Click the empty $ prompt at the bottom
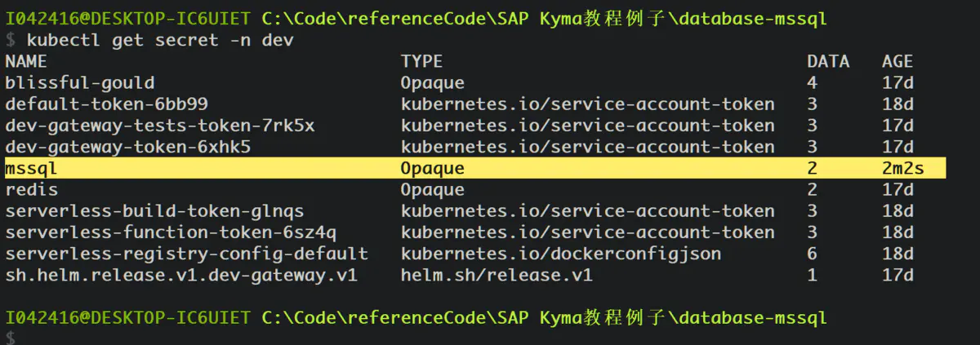 click(x=10, y=338)
